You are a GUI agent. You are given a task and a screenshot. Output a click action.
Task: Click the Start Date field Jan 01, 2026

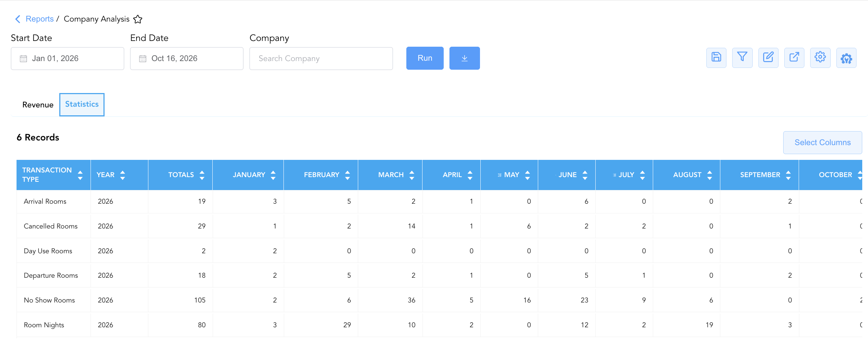click(68, 59)
